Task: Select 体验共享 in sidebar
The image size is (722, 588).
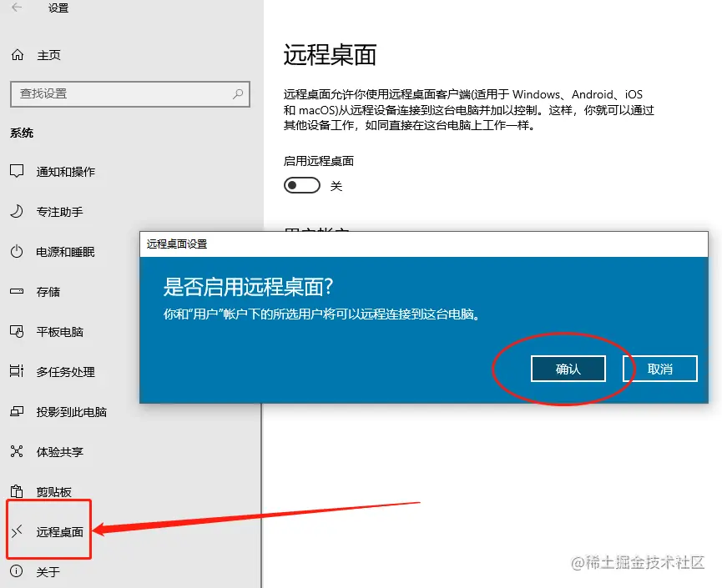Action: tap(60, 452)
